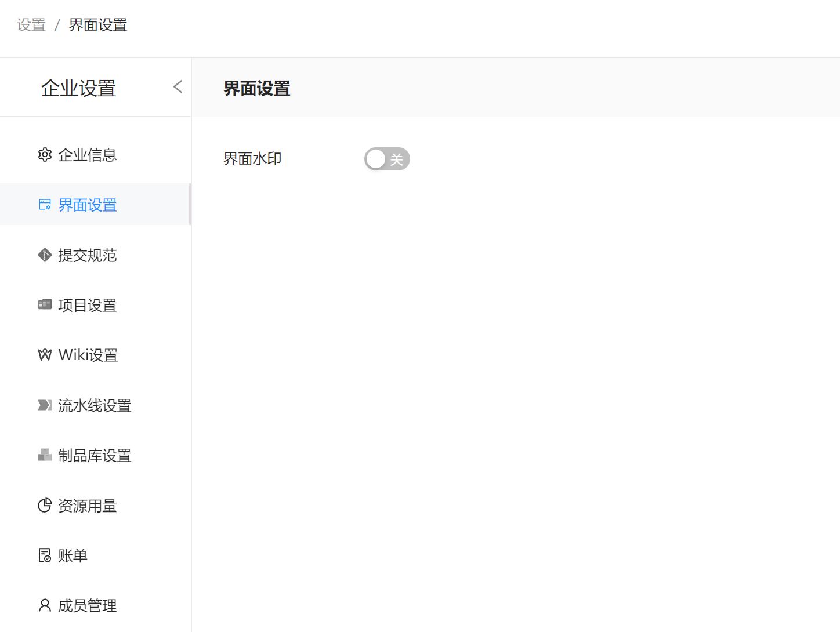Click the bill document icon beside 账单
Viewport: 840px width, 632px height.
(45, 555)
